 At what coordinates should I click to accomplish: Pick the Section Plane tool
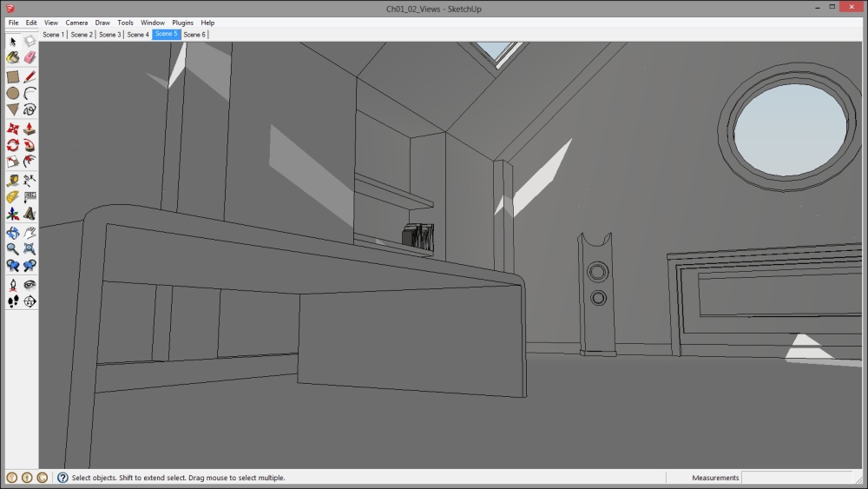30,301
